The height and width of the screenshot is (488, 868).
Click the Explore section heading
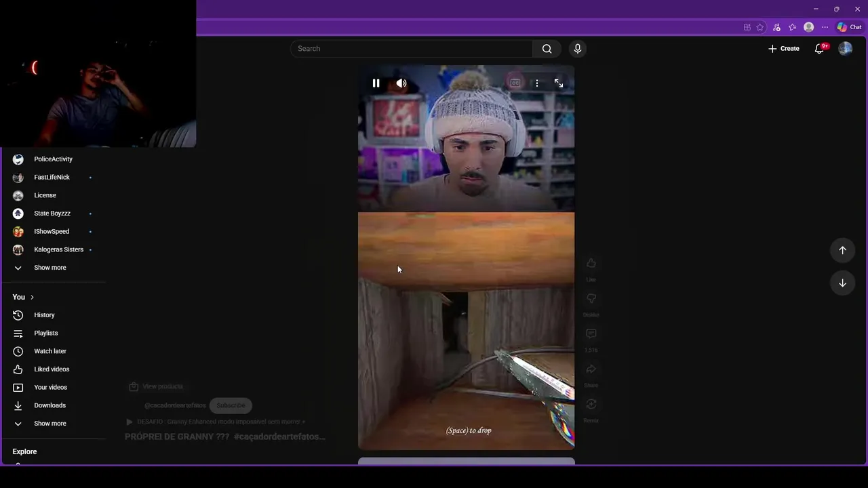[24, 451]
